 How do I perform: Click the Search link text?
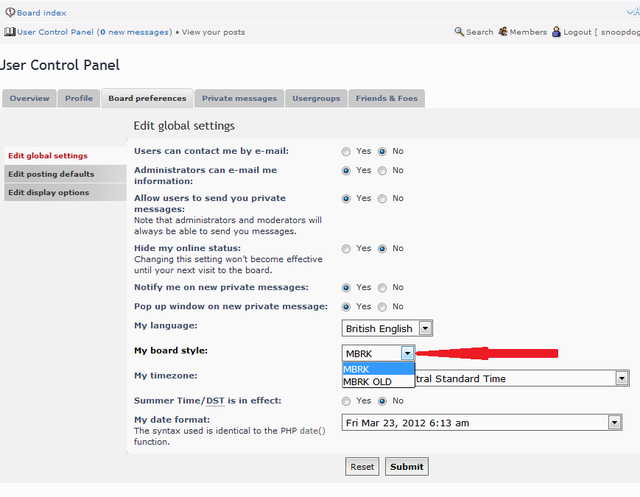click(x=480, y=32)
